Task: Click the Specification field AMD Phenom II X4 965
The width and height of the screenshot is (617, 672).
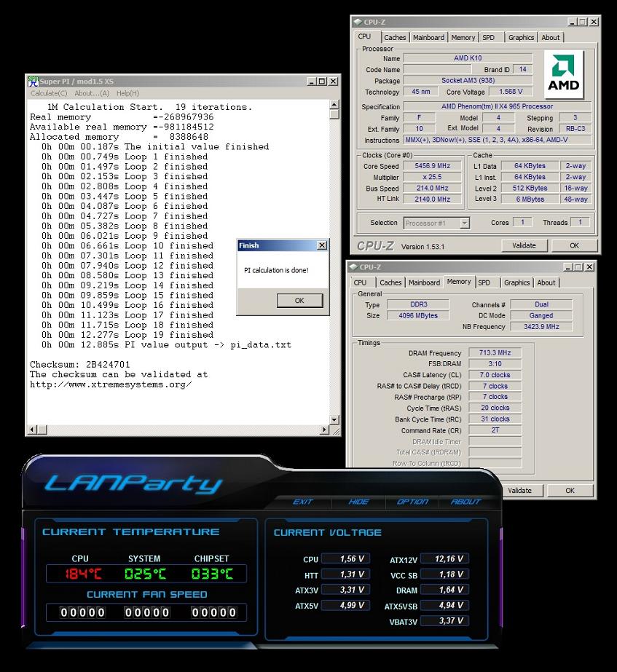Action: pyautogui.click(x=498, y=106)
